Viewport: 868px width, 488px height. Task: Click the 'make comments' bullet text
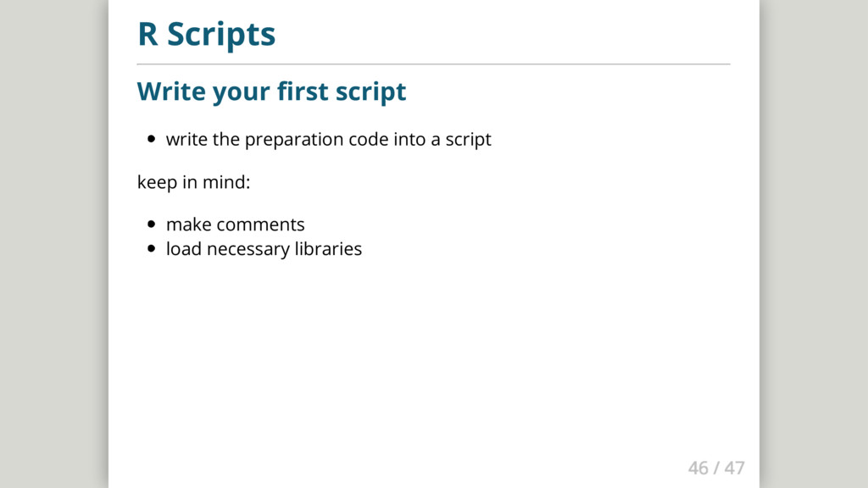[x=235, y=225]
